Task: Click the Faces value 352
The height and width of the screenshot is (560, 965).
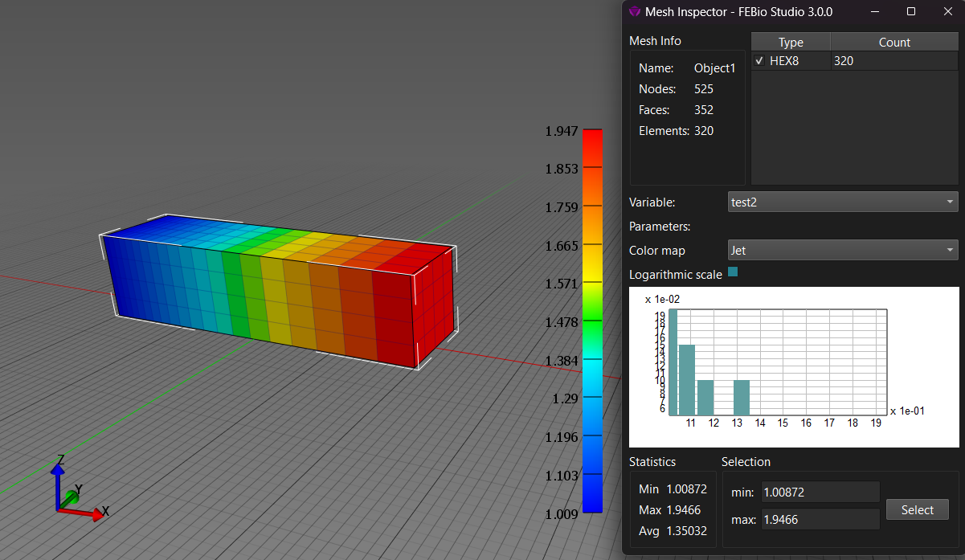Action: coord(704,110)
